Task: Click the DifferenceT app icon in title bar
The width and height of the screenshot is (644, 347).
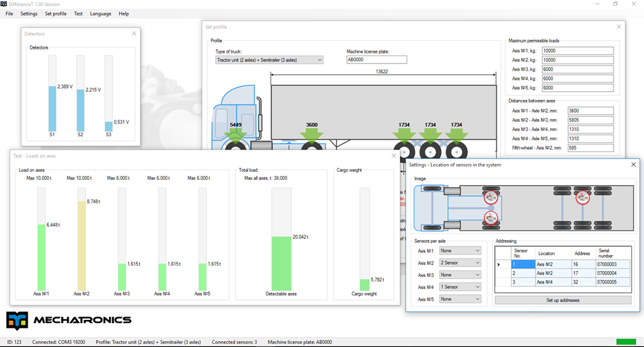Action: click(4, 4)
